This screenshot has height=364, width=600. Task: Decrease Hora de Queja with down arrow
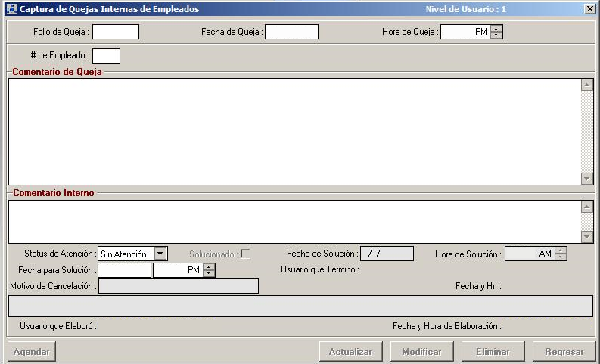click(496, 35)
